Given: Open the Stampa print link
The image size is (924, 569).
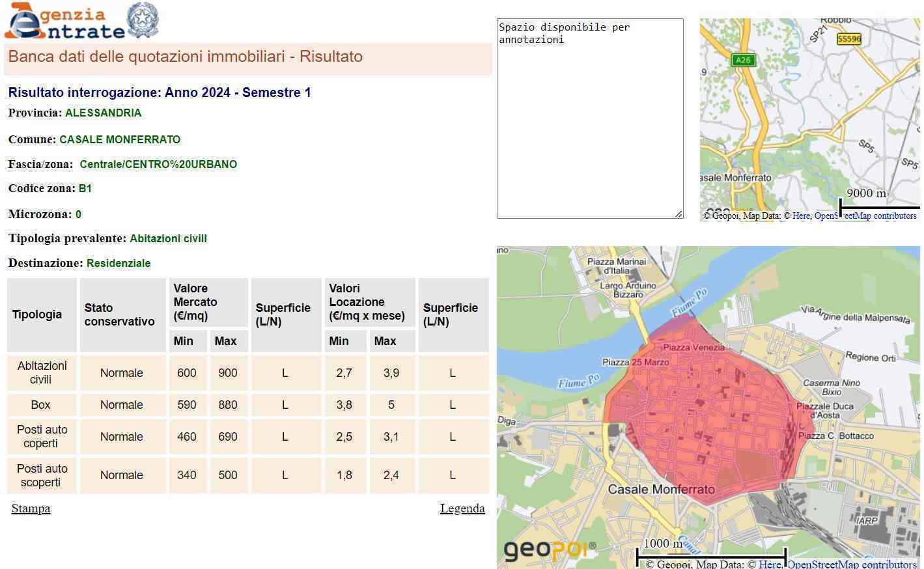Looking at the screenshot, I should tap(31, 508).
